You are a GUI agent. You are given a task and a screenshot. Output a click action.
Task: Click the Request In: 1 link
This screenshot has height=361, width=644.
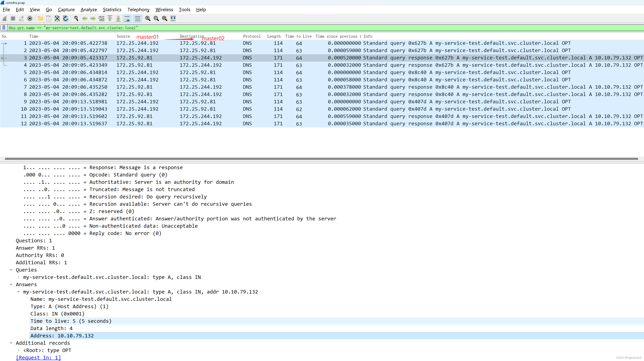coord(38,358)
